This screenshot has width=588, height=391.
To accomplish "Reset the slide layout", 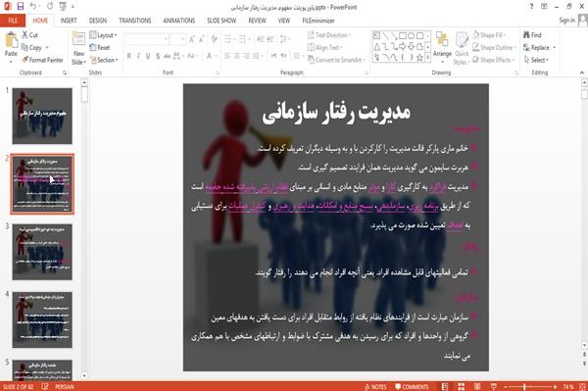I will (100, 48).
